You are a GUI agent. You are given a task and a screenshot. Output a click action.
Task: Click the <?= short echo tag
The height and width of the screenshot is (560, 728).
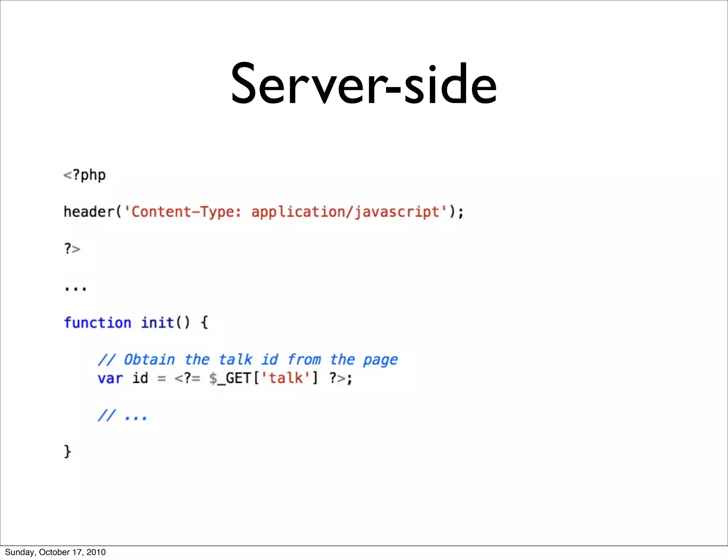click(x=187, y=378)
